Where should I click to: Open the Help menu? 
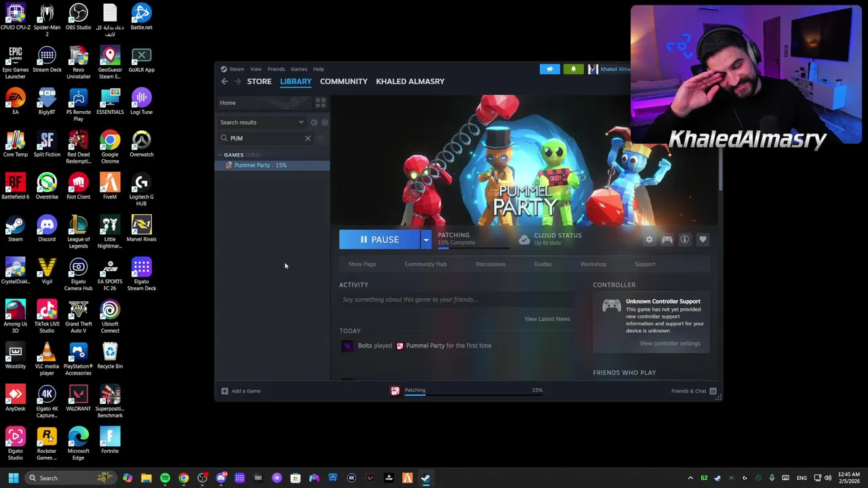(318, 69)
